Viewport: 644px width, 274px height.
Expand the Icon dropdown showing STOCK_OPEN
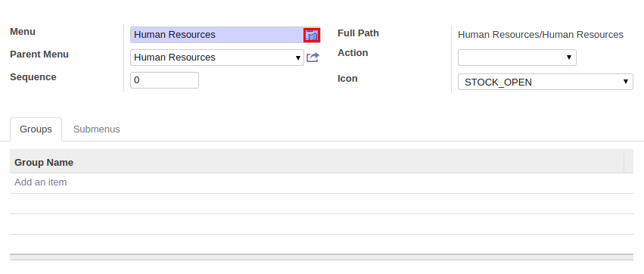coord(546,82)
